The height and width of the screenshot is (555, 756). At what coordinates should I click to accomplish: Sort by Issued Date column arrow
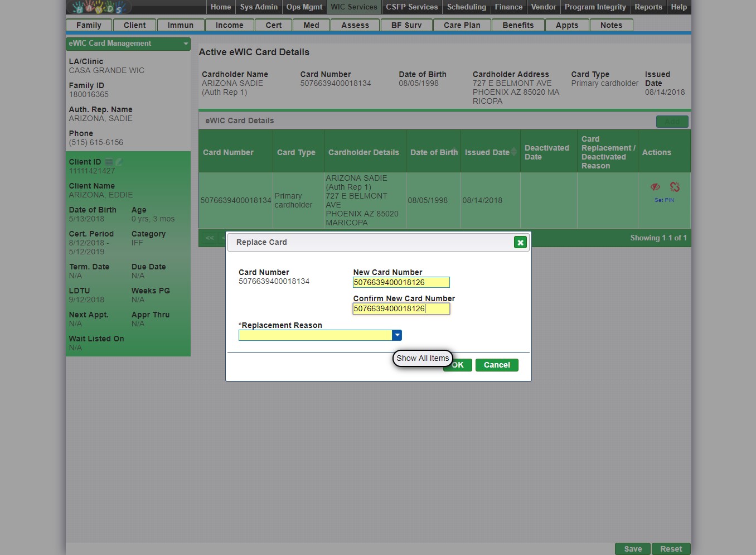514,152
